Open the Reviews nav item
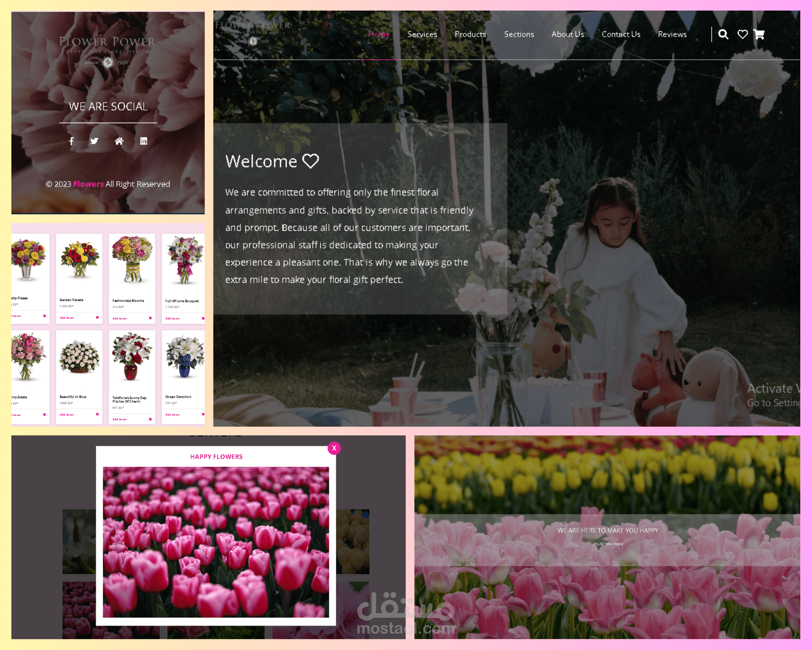Image resolution: width=812 pixels, height=650 pixels. [x=672, y=35]
